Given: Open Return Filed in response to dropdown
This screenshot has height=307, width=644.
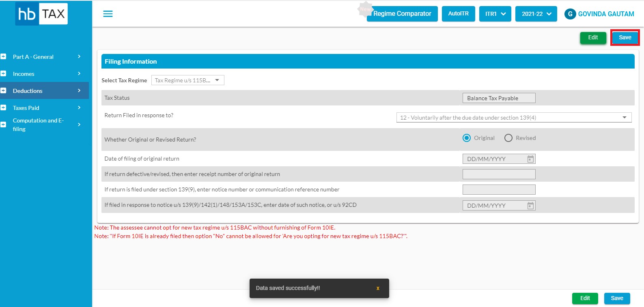Looking at the screenshot, I should 514,118.
